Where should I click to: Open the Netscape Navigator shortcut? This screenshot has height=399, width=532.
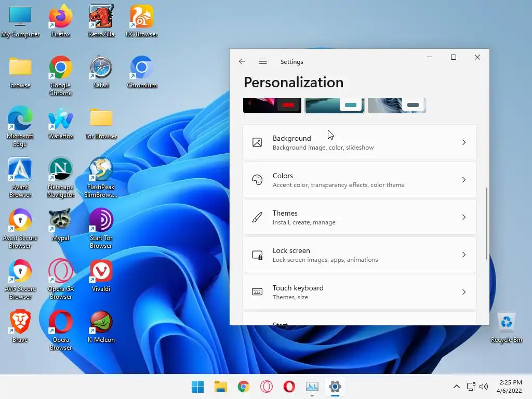coord(60,178)
